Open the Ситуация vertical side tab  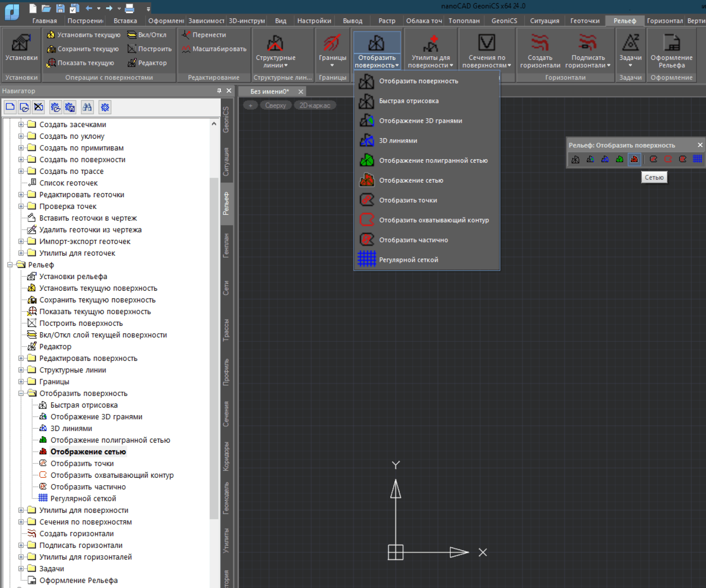click(226, 161)
